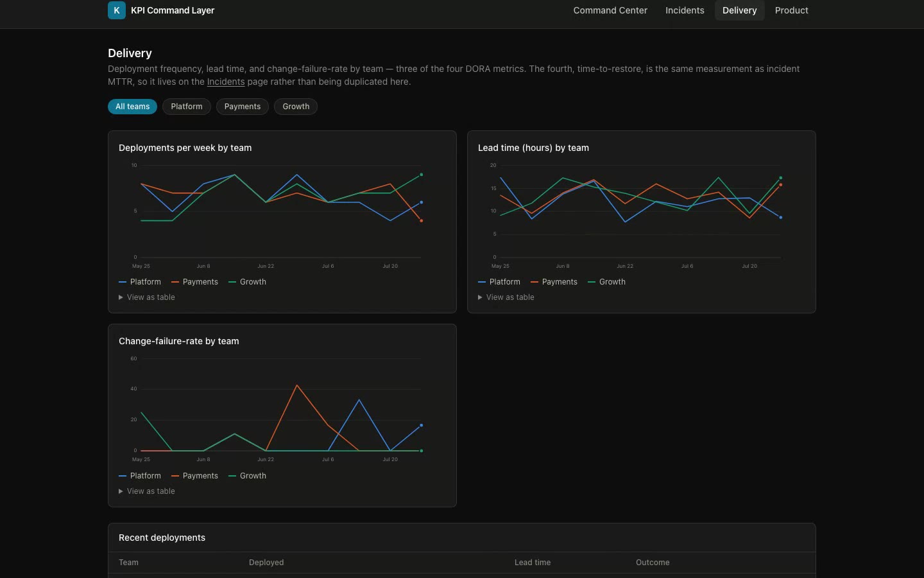This screenshot has width=924, height=578.
Task: Click the Growth endpoint dot in Deployments chart
Action: point(422,175)
